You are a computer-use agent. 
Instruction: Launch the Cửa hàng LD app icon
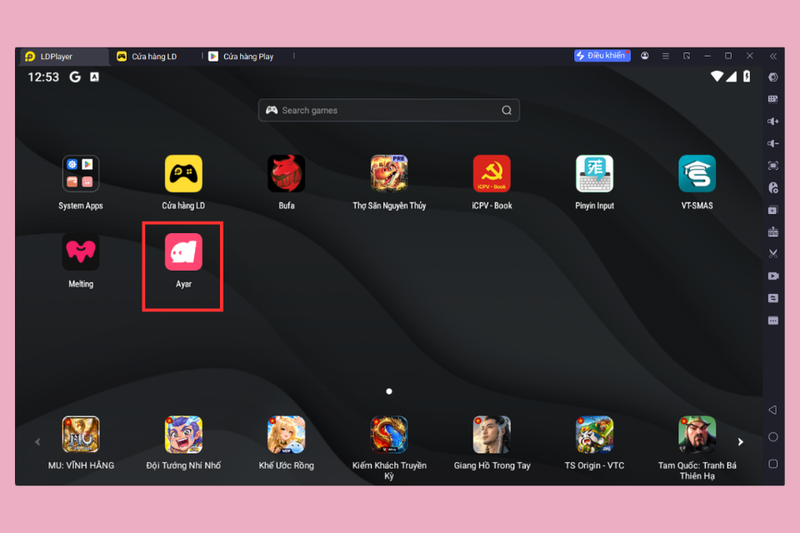[183, 173]
